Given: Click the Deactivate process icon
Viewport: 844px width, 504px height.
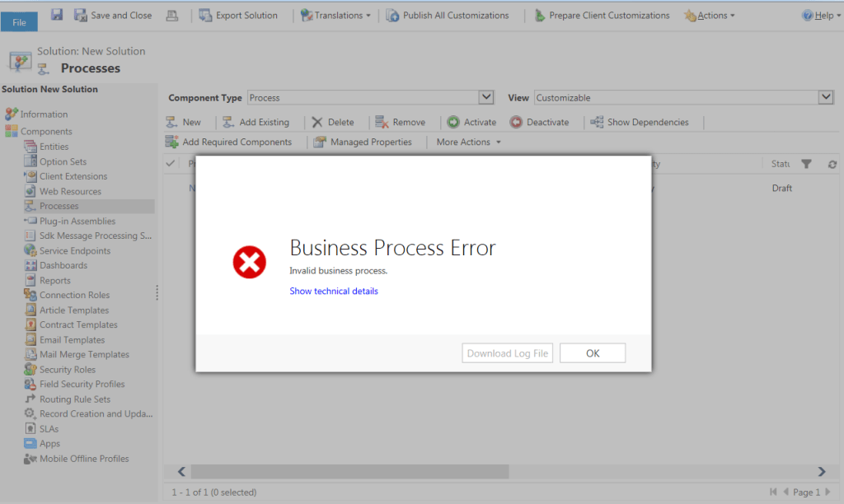Looking at the screenshot, I should click(x=516, y=122).
